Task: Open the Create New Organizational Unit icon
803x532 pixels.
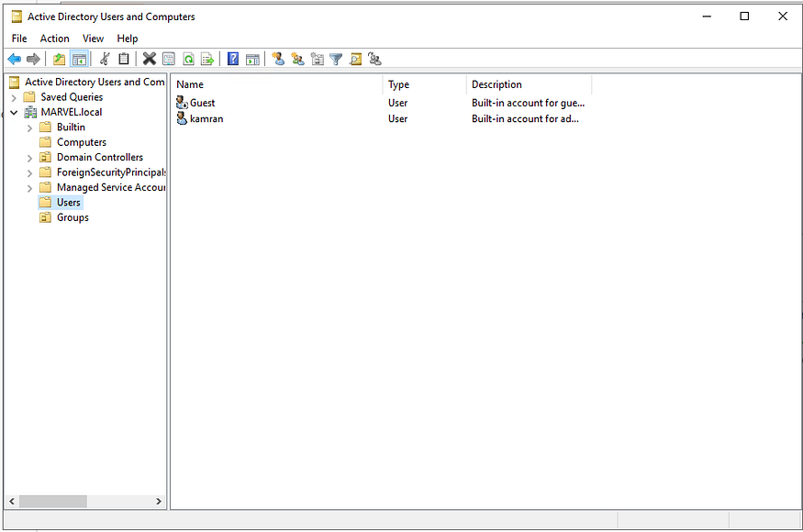Action: pos(317,59)
